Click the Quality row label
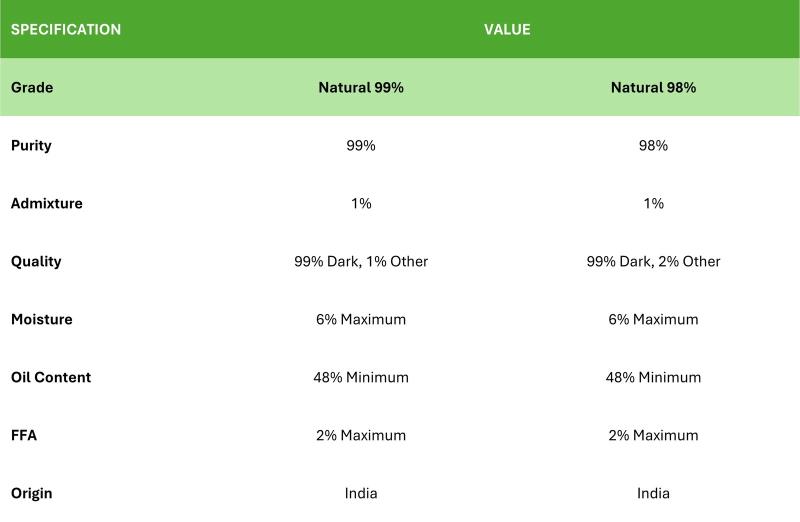Image resolution: width=800 pixels, height=522 pixels. pyautogui.click(x=36, y=262)
